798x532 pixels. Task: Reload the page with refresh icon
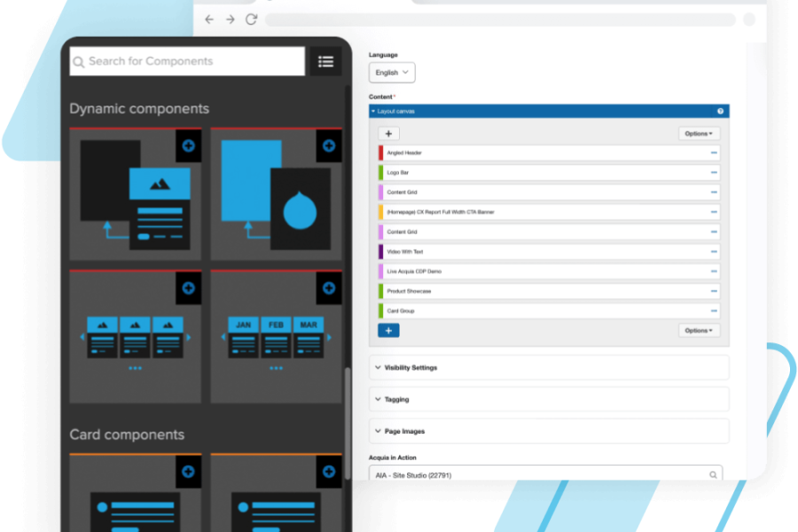252,20
